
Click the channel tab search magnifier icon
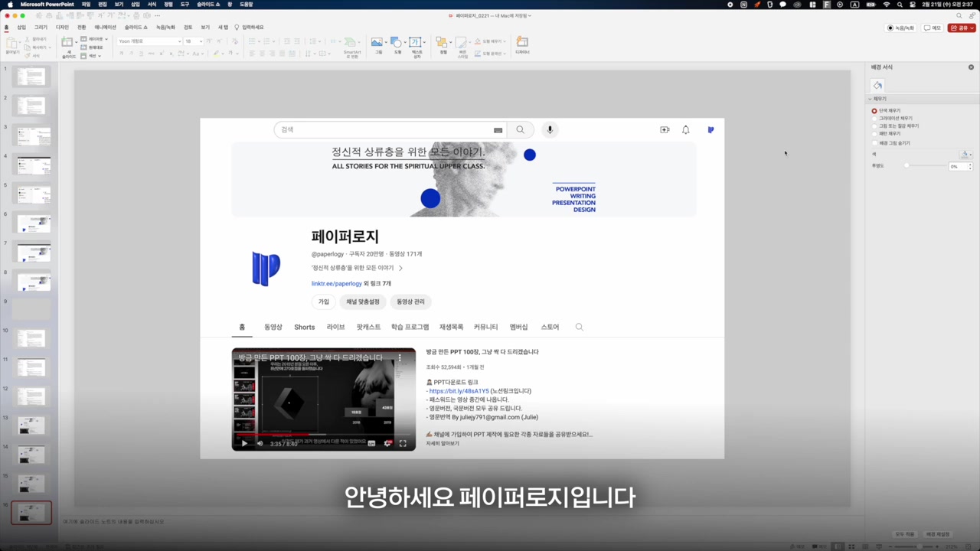click(579, 327)
